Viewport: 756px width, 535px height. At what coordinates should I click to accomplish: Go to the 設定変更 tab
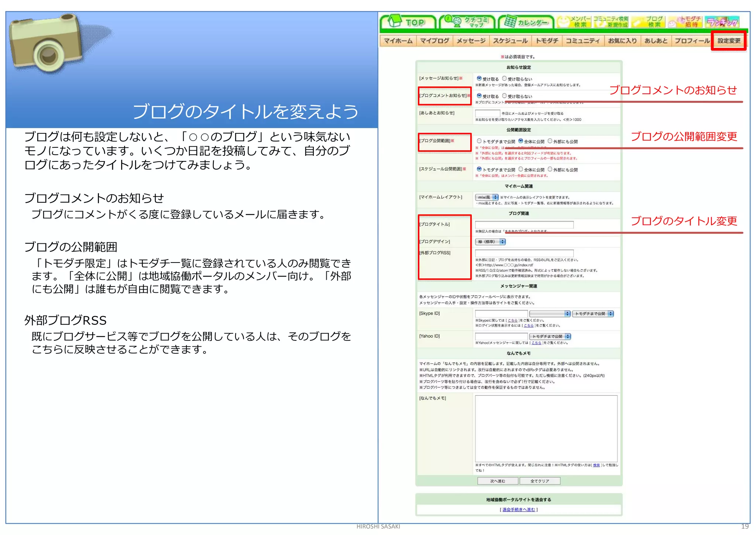coord(729,41)
